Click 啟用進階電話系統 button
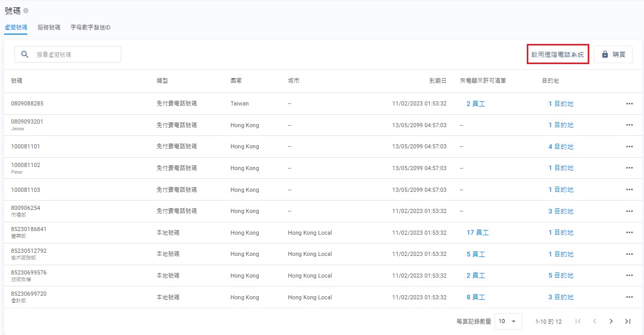 click(558, 54)
